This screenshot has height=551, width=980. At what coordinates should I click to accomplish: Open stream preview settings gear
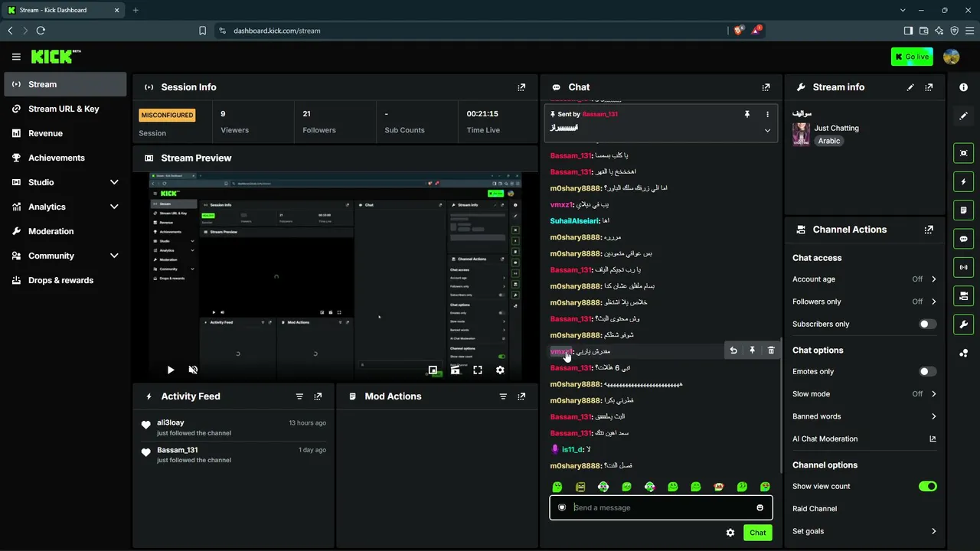[x=500, y=370]
